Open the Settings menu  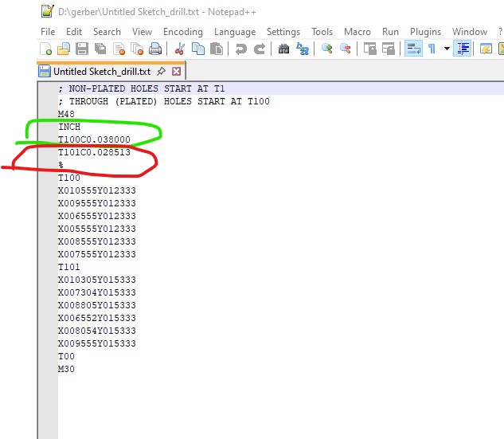pyautogui.click(x=283, y=32)
